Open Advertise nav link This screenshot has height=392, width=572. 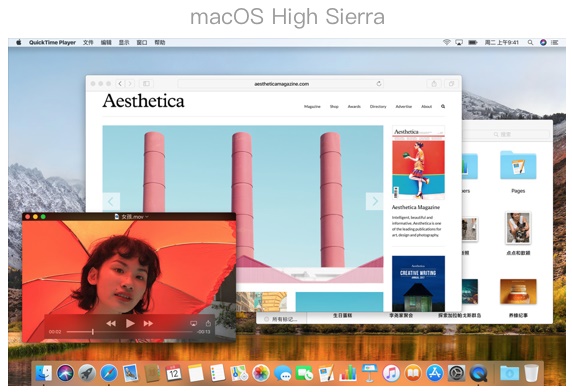click(404, 106)
